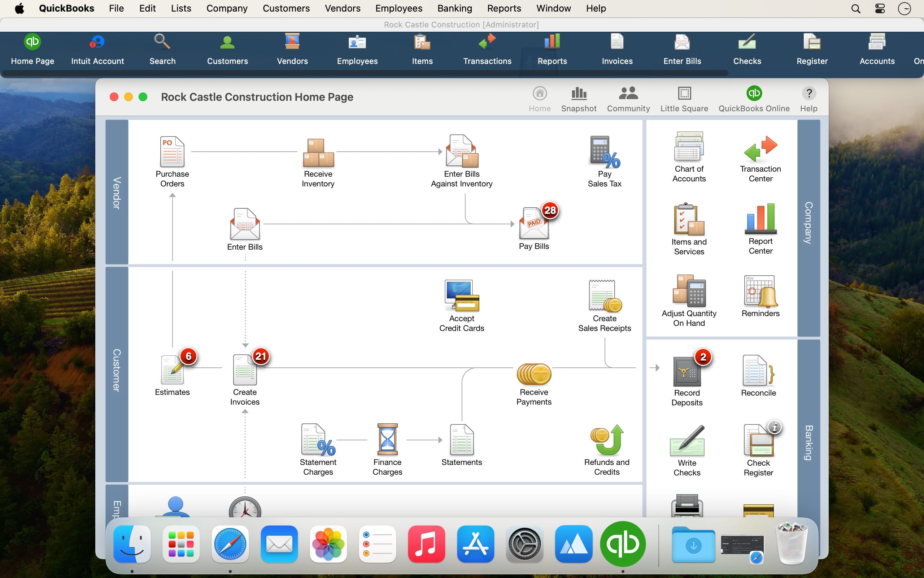Open QuickBooks Online in header
This screenshot has height=578, width=924.
754,99
